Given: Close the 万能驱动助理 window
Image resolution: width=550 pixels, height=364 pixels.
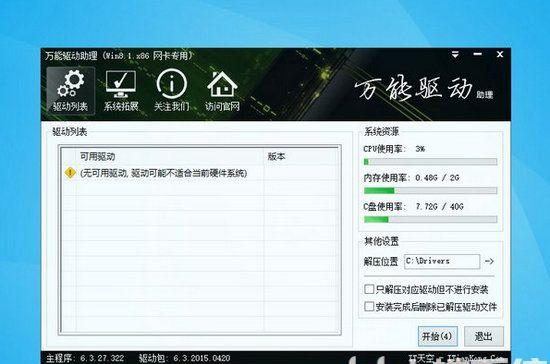Looking at the screenshot, I should pos(500,54).
